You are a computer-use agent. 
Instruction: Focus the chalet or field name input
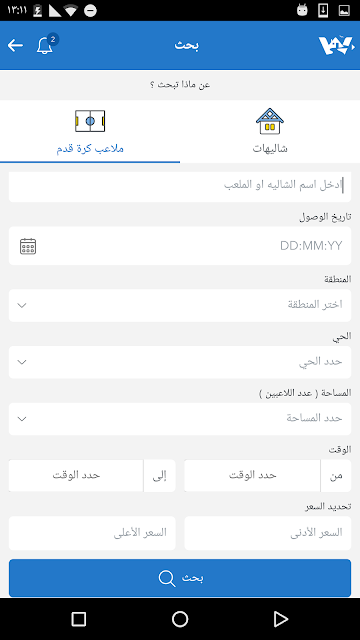[180, 186]
